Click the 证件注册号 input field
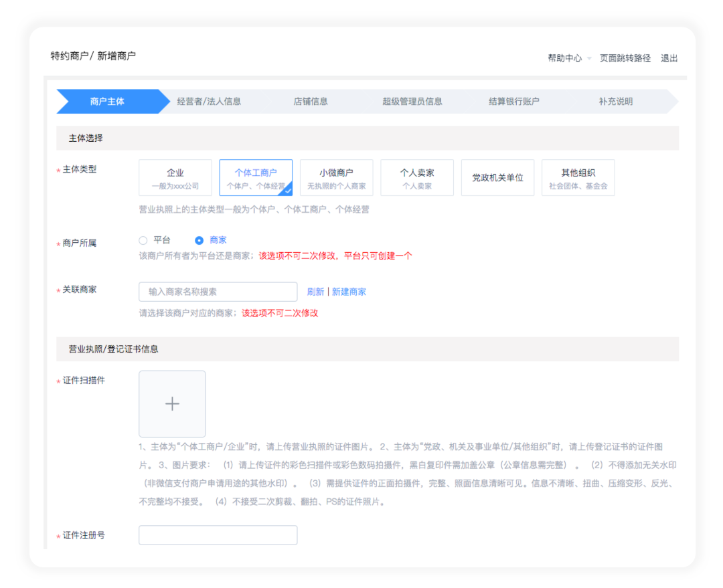This screenshot has height=588, width=723. coord(218,535)
